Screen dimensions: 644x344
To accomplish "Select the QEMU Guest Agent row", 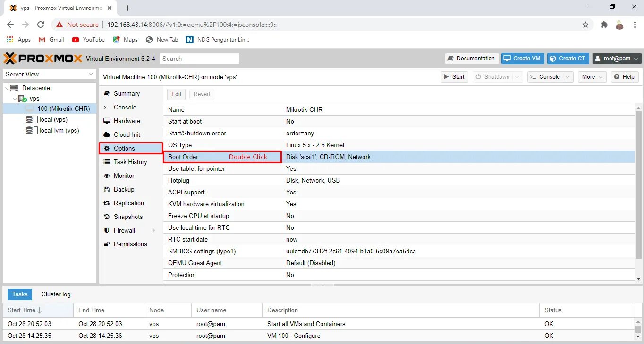I will pos(399,263).
